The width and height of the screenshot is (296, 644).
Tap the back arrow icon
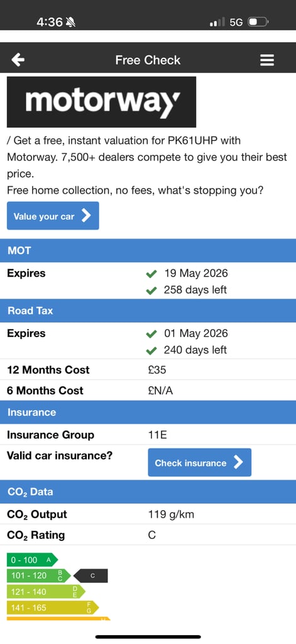18,60
